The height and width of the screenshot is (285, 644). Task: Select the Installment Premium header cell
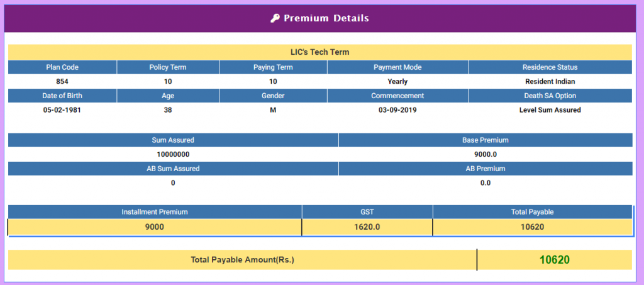(155, 212)
